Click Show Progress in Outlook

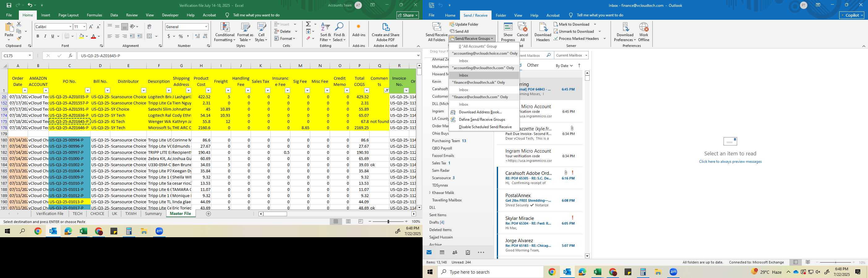[508, 32]
